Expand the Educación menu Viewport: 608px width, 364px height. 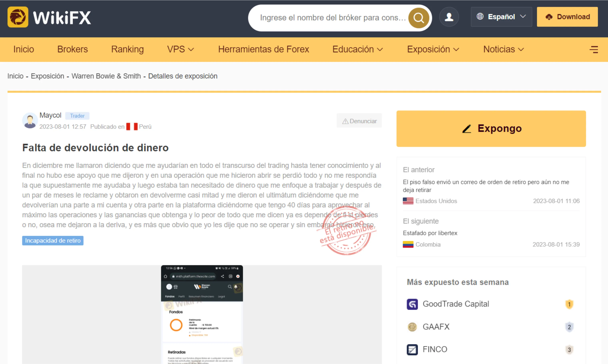[x=358, y=49]
